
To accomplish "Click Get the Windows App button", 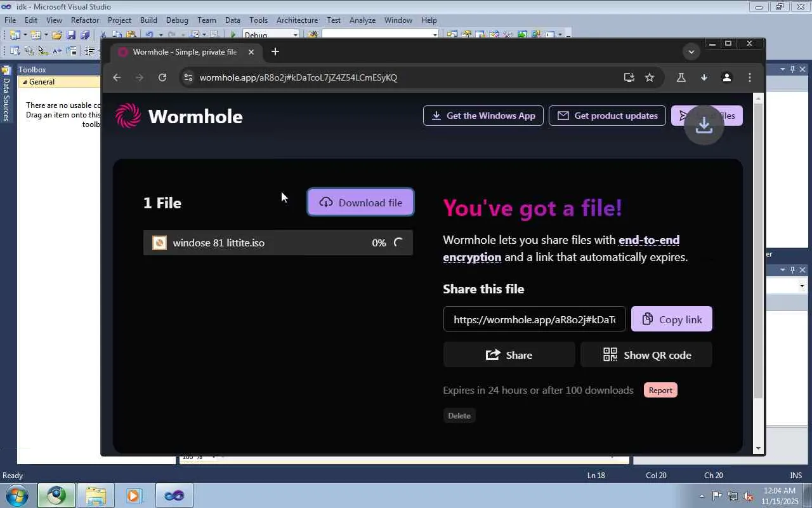I will tap(483, 116).
